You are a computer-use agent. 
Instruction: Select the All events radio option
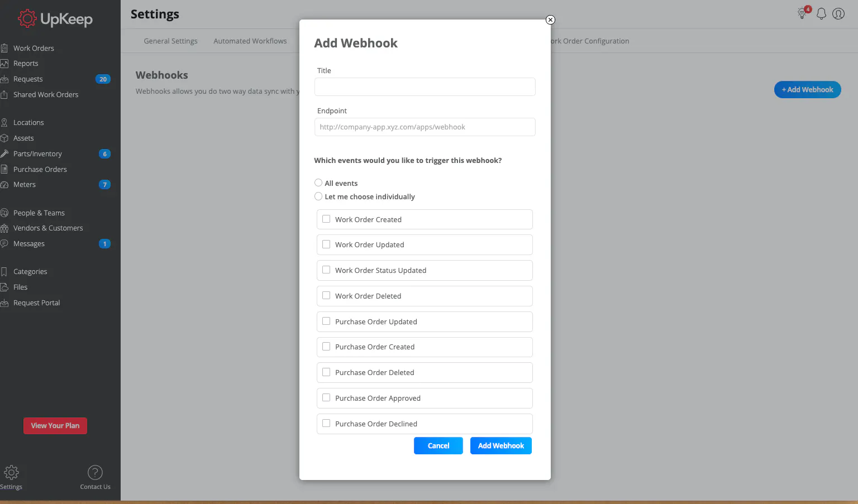pos(318,183)
